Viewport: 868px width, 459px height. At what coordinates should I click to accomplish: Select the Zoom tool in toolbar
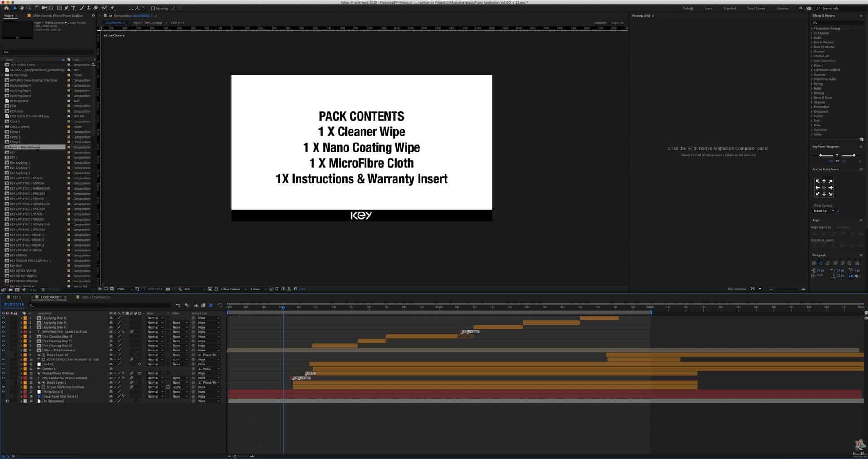[x=29, y=8]
